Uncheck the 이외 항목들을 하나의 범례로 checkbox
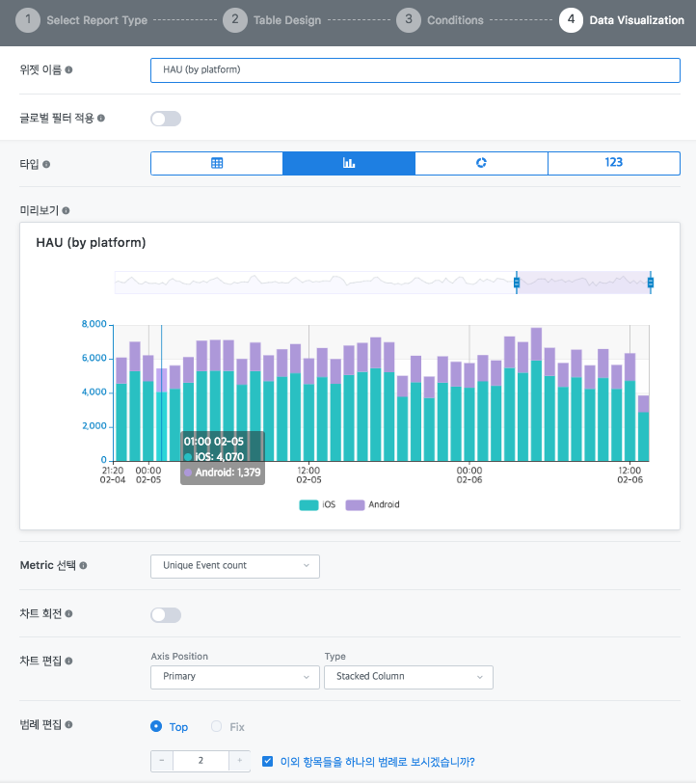696x784 pixels. click(x=267, y=762)
